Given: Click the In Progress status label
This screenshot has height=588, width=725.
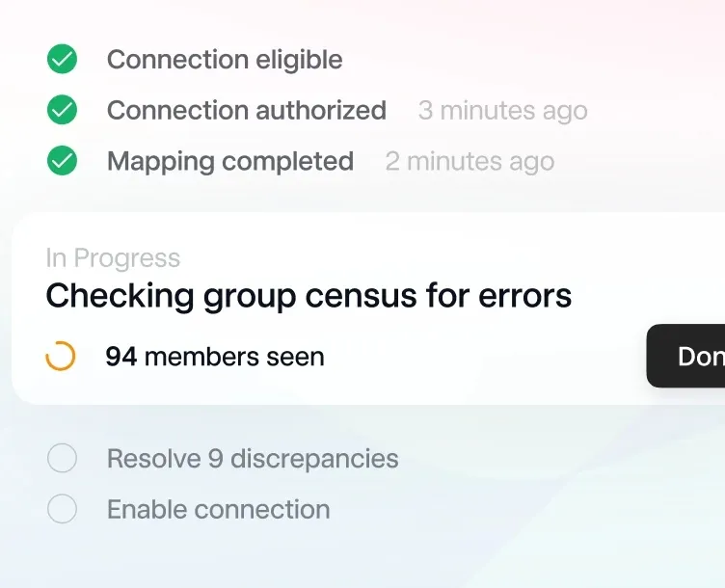Looking at the screenshot, I should 113,258.
